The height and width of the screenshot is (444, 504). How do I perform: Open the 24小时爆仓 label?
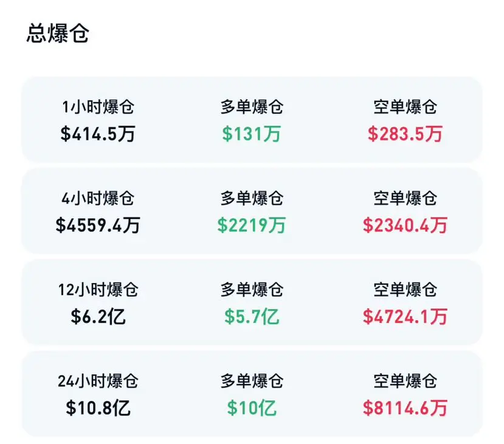(98, 381)
